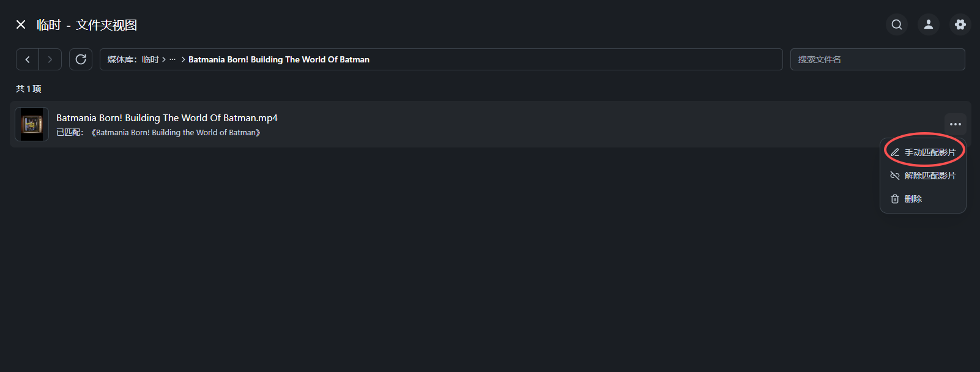Click the unlink icon beside 解除匹配影片
This screenshot has height=372, width=980.
tap(895, 176)
